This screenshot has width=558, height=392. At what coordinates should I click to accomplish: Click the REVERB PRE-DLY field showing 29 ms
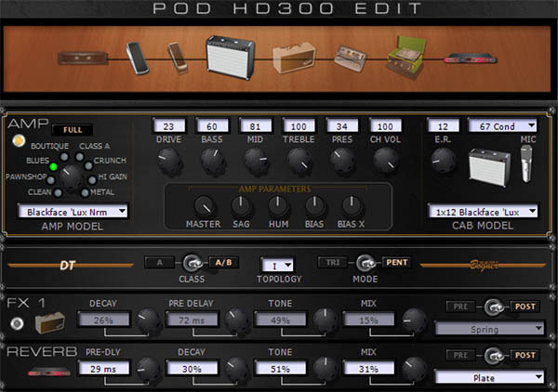pos(103,369)
